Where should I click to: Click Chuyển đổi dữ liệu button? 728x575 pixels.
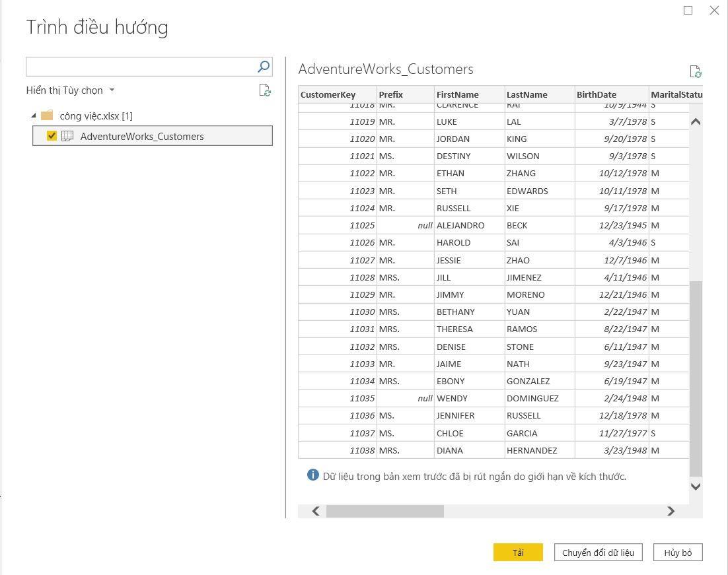coord(598,553)
